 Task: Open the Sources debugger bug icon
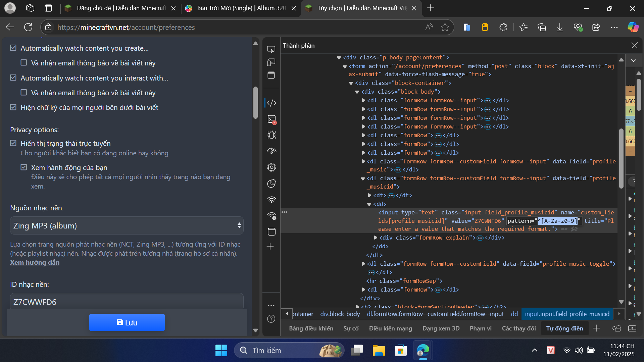tap(271, 135)
